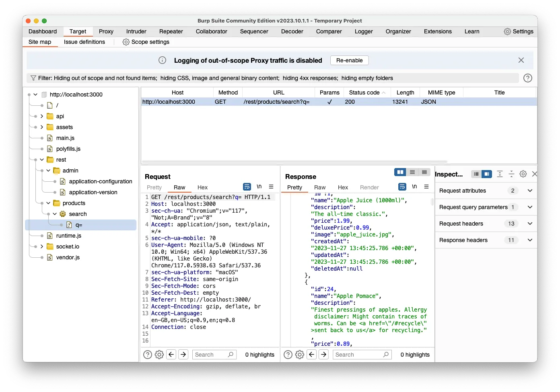This screenshot has width=560, height=392.
Task: Open Request search settings gear
Action: pyautogui.click(x=159, y=355)
